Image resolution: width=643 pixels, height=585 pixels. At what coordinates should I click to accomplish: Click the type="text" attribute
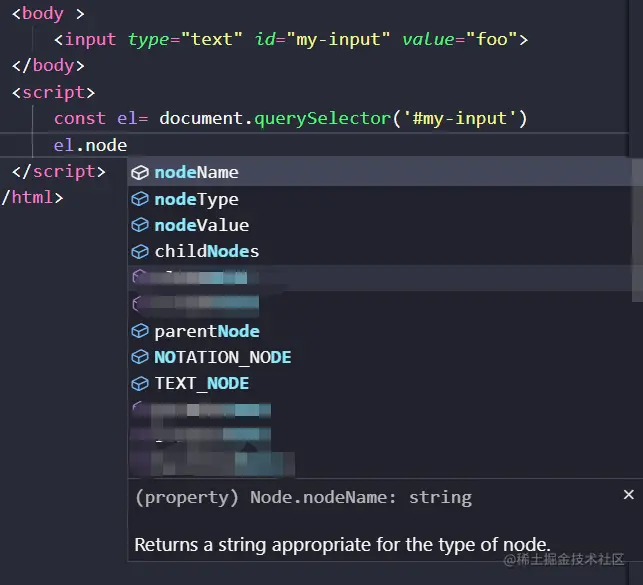tap(185, 39)
